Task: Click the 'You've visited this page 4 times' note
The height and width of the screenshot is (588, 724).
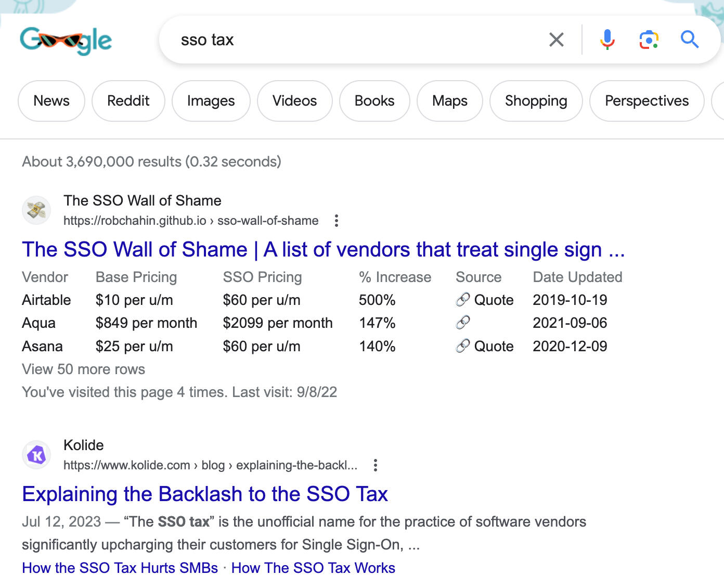Action: point(179,392)
